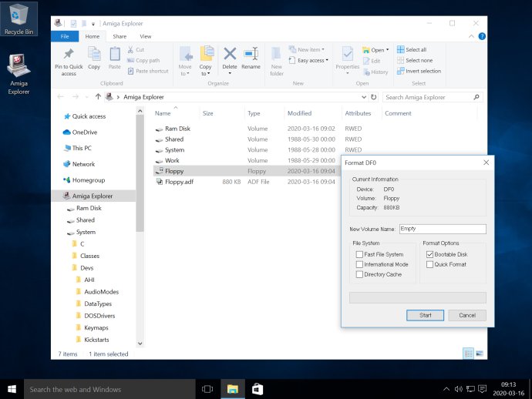Click the search magnifier icon
The height and width of the screenshot is (399, 532).
(x=476, y=97)
